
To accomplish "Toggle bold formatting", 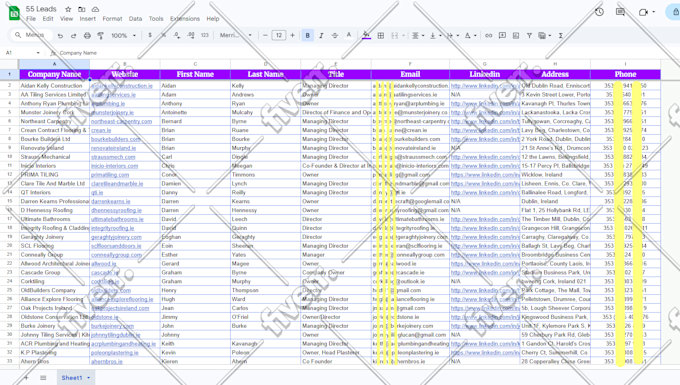I will pos(307,36).
